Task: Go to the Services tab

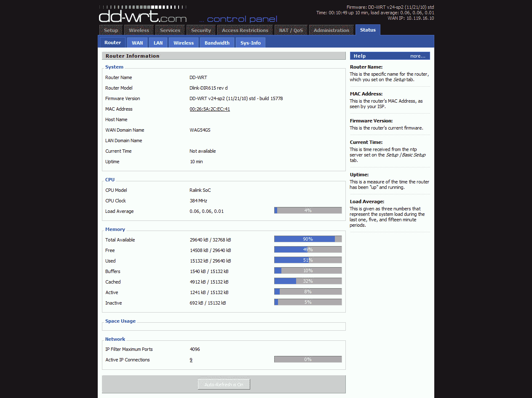Action: pyautogui.click(x=170, y=30)
